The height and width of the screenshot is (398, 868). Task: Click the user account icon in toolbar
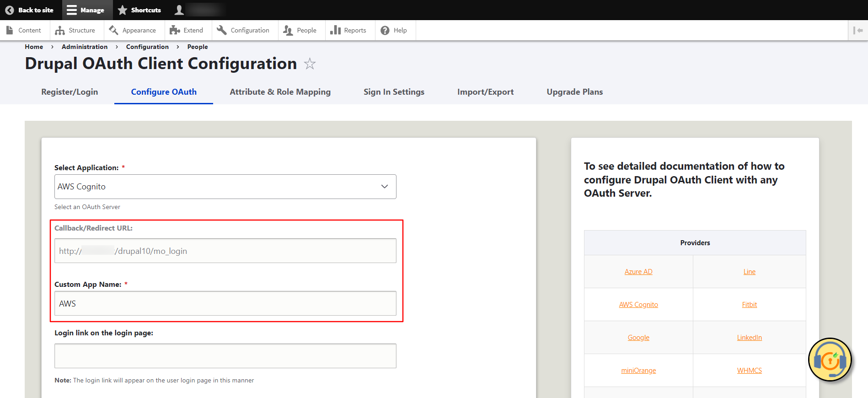point(179,10)
